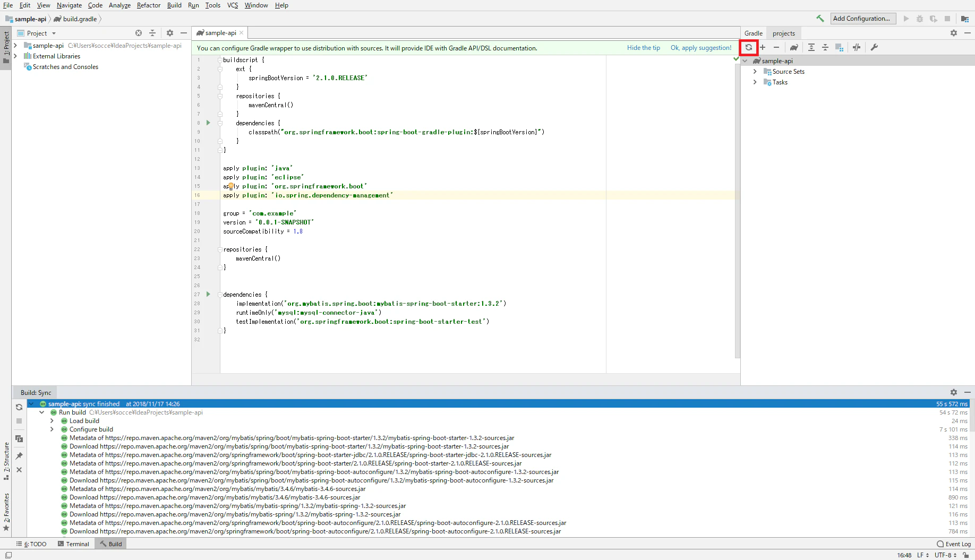This screenshot has height=560, width=975.
Task: Toggle tool window bars icon in status bar
Action: (x=8, y=555)
